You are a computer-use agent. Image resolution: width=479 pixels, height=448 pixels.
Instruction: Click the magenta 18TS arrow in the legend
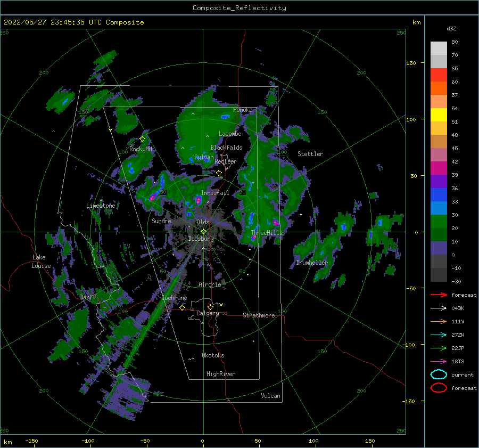(x=439, y=362)
